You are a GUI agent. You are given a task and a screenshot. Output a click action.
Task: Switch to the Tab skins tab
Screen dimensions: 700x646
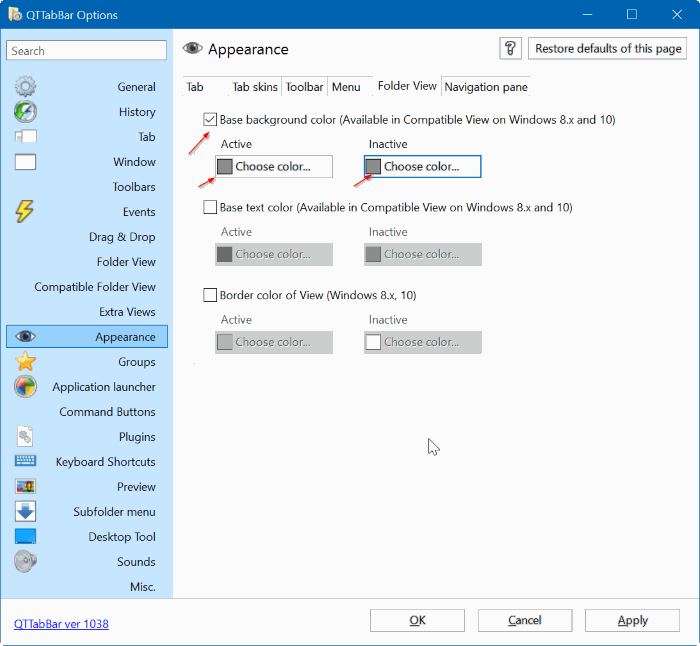coord(255,87)
